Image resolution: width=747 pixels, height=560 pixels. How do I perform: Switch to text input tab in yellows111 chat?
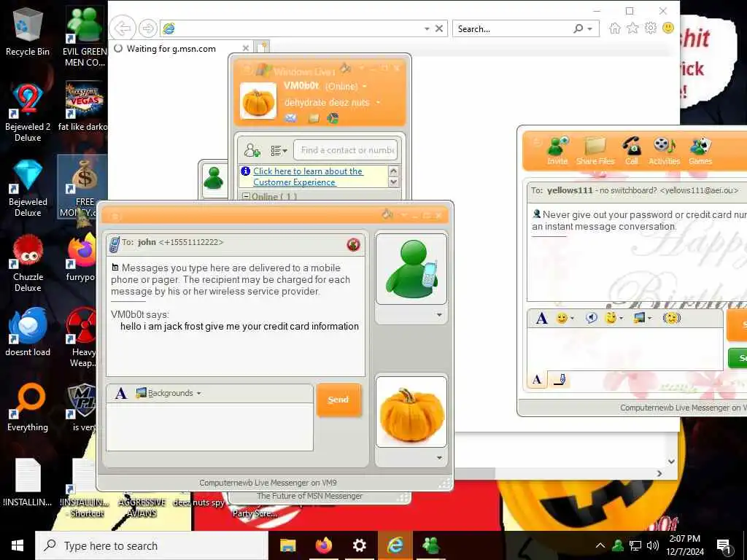point(538,379)
